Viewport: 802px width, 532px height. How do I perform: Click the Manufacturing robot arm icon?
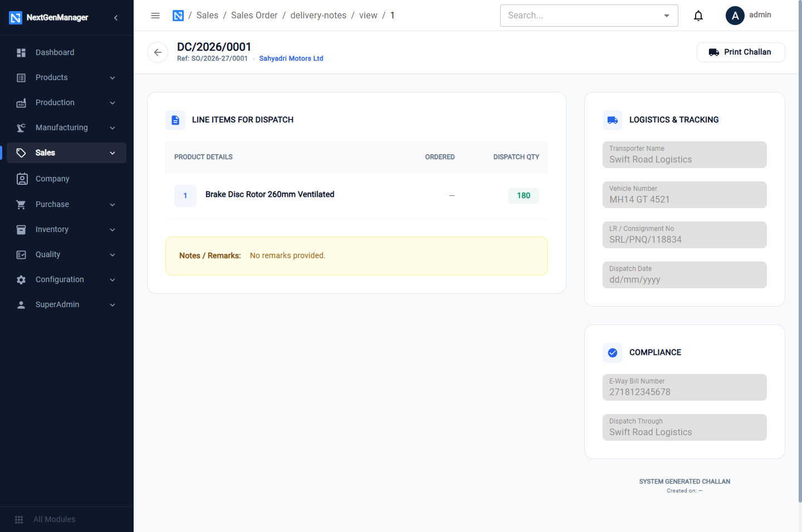(x=21, y=127)
